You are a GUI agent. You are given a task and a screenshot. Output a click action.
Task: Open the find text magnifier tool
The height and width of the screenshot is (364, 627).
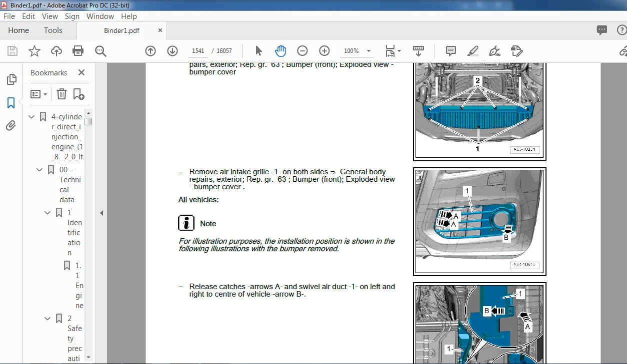[100, 51]
